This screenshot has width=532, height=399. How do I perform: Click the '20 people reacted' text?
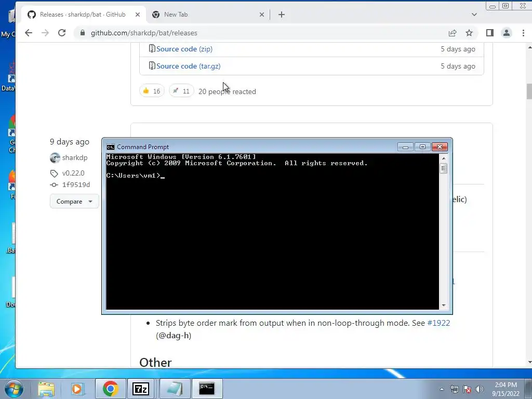(x=227, y=91)
